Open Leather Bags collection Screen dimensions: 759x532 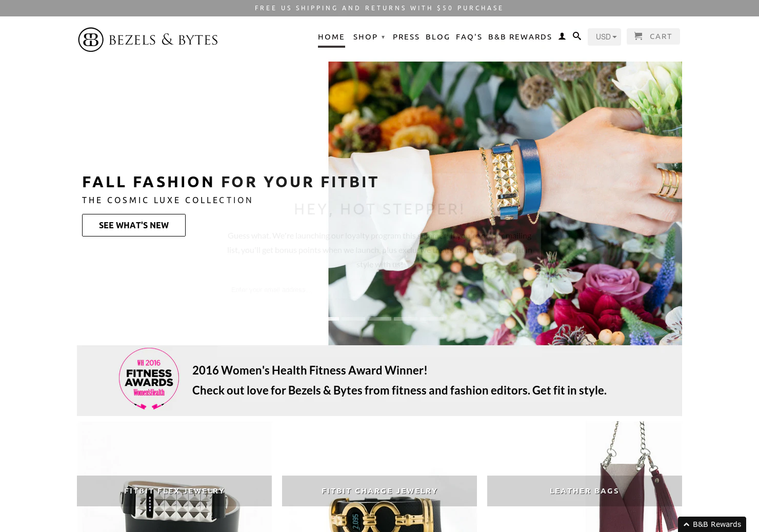585,491
